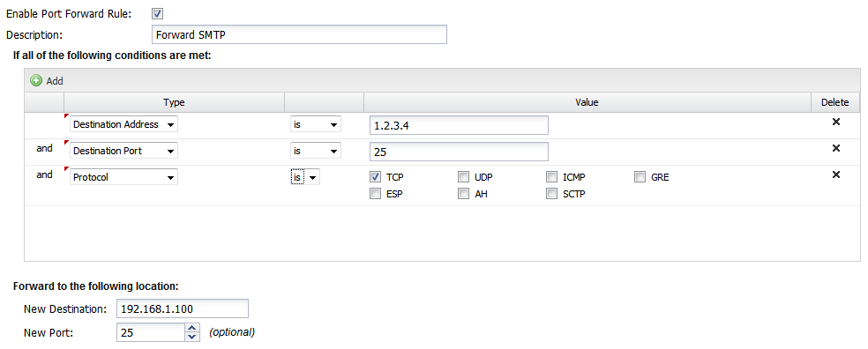
Task: Check the UDP protocol checkbox
Action: coord(463,177)
